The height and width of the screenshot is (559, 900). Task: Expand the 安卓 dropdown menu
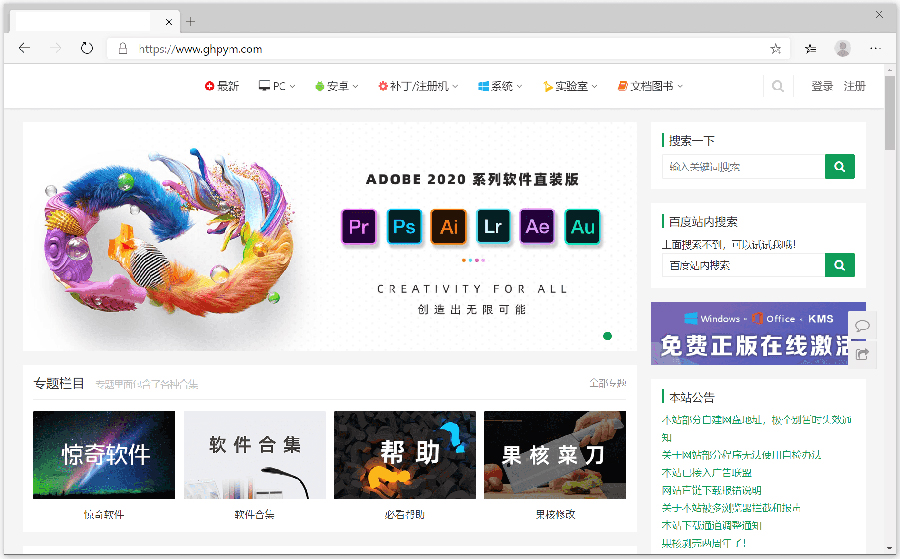tap(336, 87)
